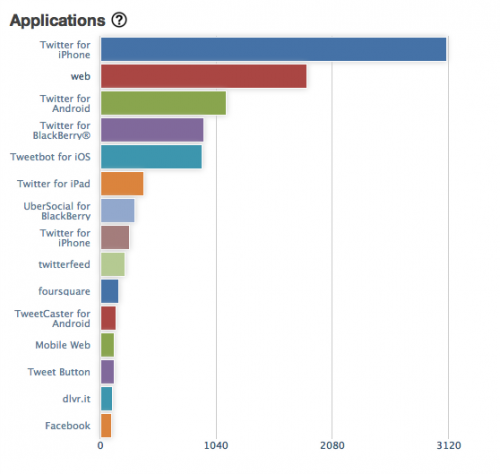Select the green Mobile Web bar

(107, 345)
